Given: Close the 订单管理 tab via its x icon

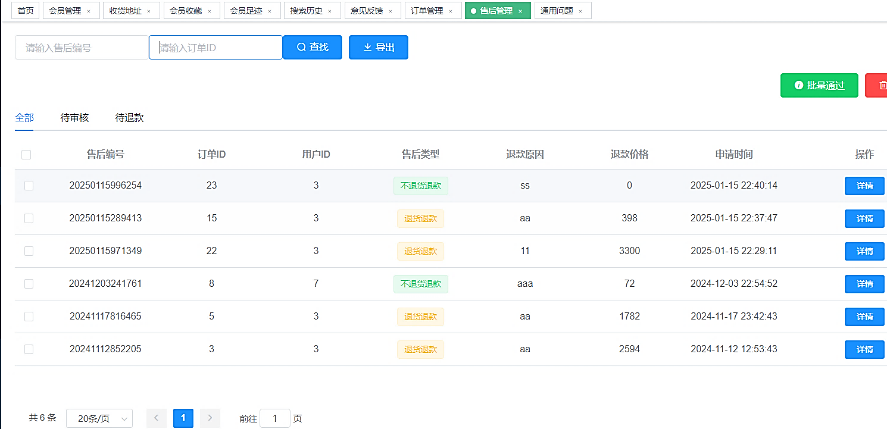Looking at the screenshot, I should [x=453, y=11].
